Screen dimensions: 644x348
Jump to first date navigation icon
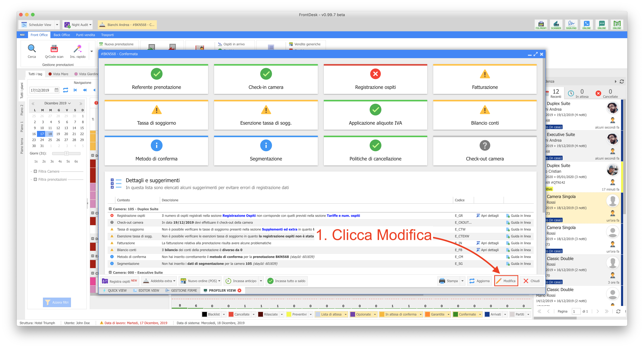coord(75,90)
